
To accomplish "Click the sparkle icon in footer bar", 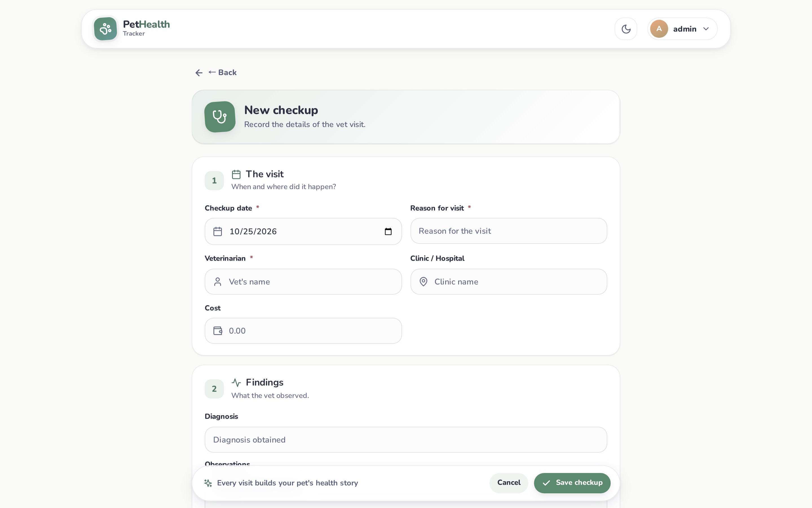I will point(208,483).
